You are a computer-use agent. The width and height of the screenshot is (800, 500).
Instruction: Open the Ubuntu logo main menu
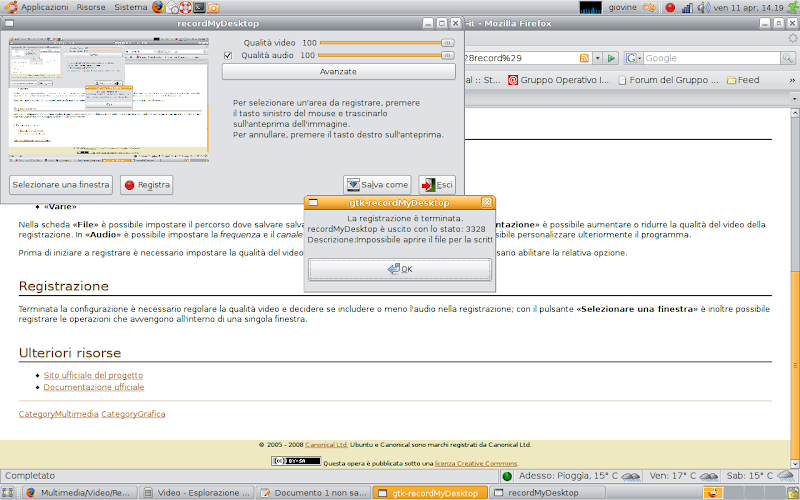10,7
